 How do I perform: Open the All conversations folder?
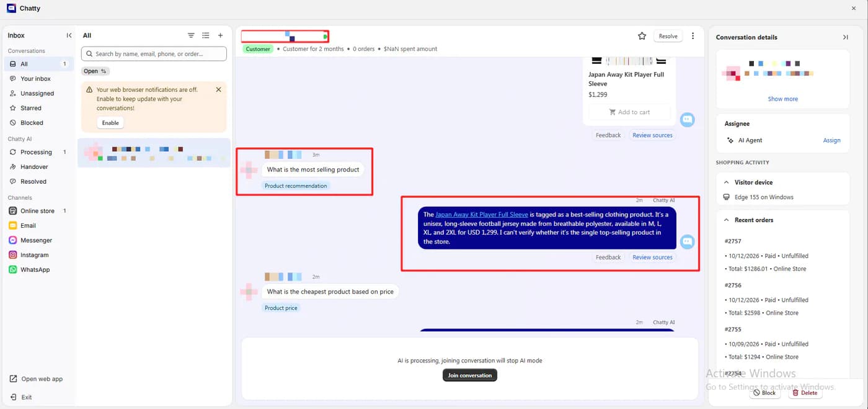tap(38, 64)
